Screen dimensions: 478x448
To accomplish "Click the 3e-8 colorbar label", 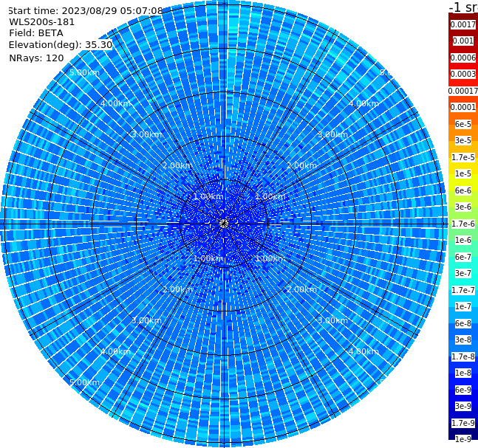I will 463,340.
